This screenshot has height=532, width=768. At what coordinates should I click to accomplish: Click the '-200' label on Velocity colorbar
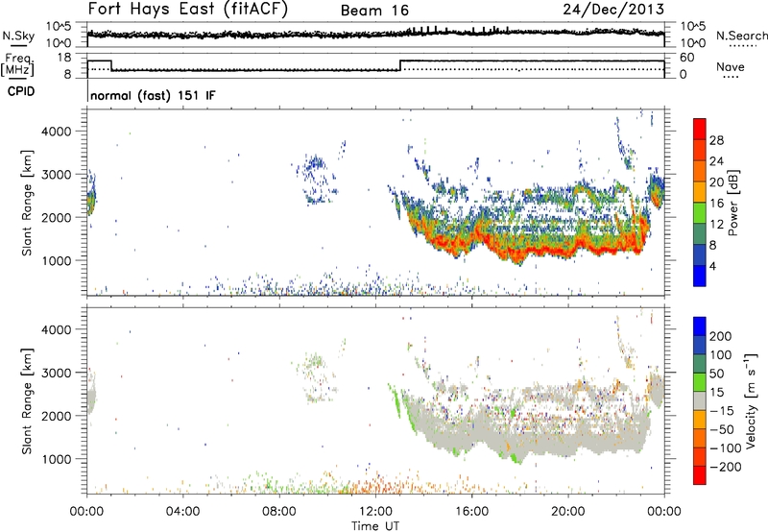pyautogui.click(x=726, y=467)
